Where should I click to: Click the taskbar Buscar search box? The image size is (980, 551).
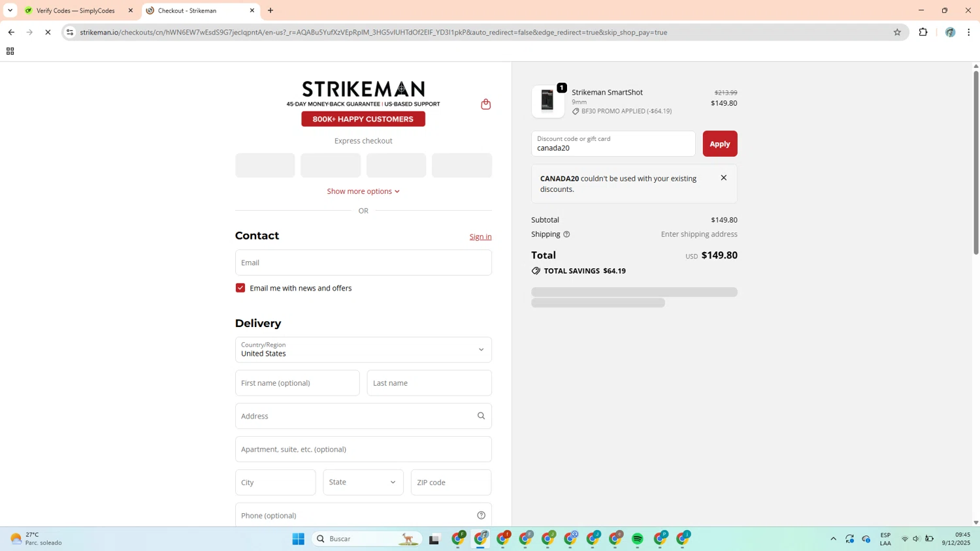coord(367,539)
